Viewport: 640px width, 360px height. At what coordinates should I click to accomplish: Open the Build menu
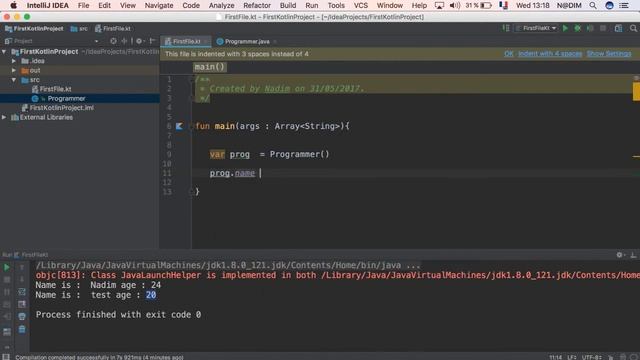(x=288, y=5)
